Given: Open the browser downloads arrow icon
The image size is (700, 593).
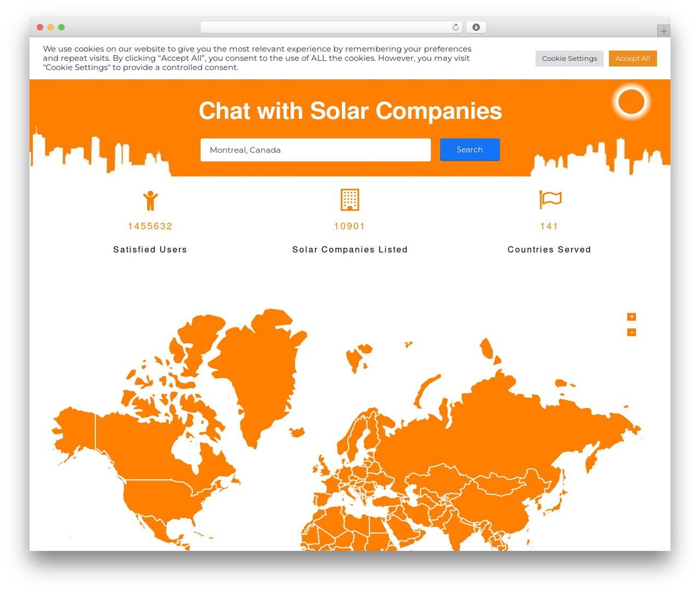Looking at the screenshot, I should [476, 27].
